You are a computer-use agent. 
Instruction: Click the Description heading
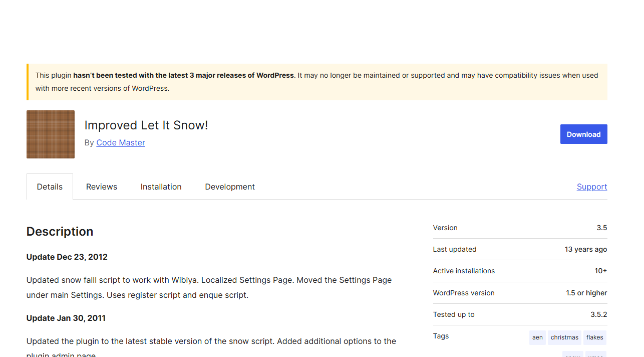[60, 231]
